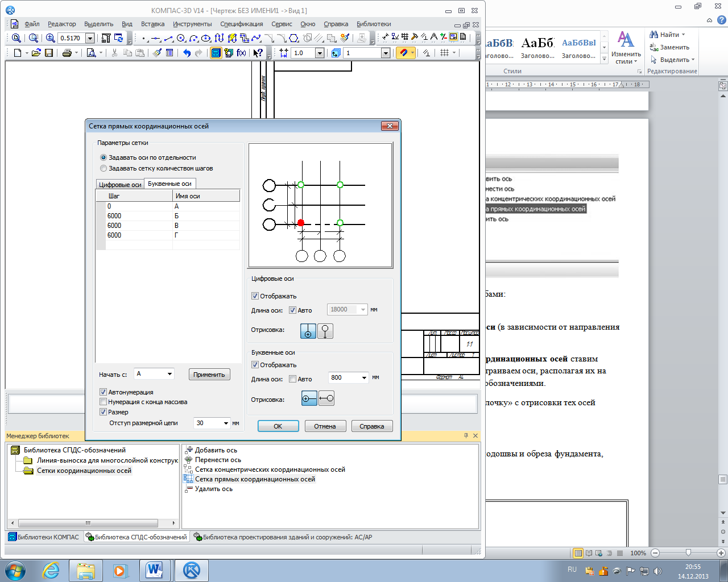Click the Open file folder icon
The width and height of the screenshot is (728, 582).
tap(36, 53)
